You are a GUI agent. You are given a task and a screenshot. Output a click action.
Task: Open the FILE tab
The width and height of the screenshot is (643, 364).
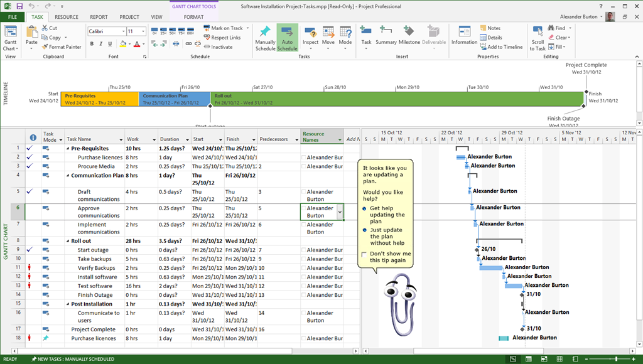click(x=13, y=17)
